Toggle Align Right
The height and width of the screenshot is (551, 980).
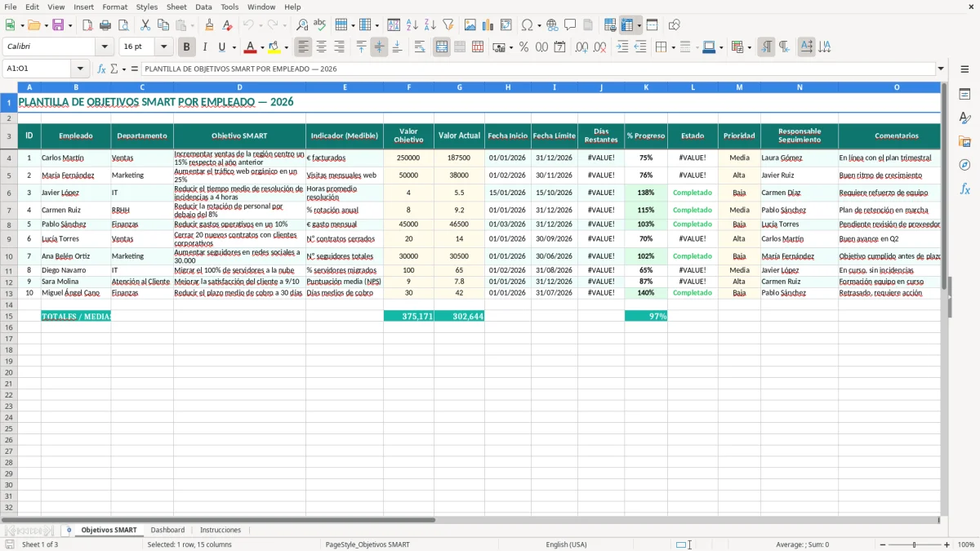(x=339, y=47)
